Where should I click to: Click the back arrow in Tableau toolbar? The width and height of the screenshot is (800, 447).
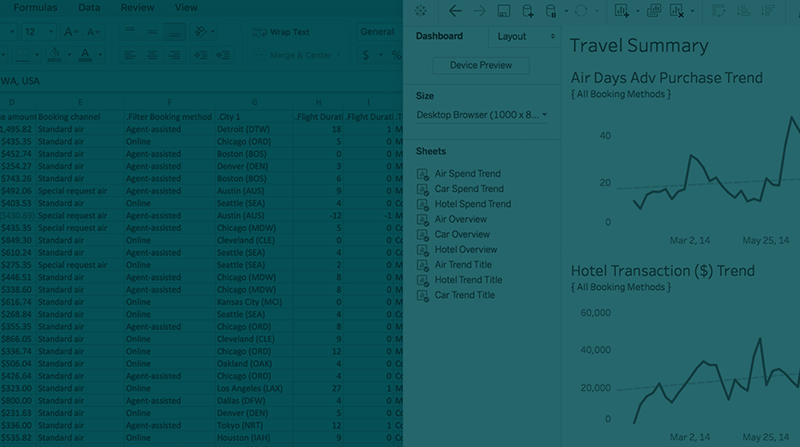(456, 11)
